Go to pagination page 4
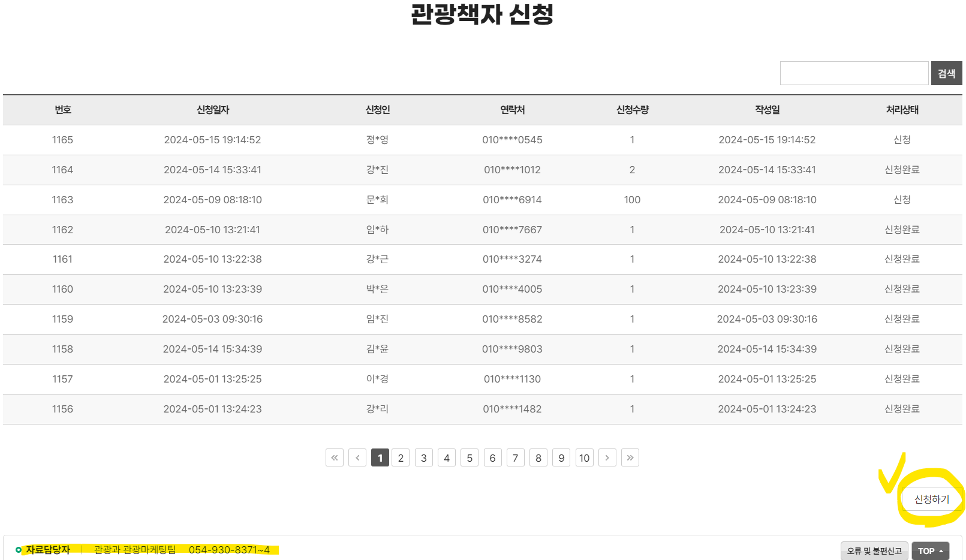This screenshot has width=966, height=560. [447, 457]
